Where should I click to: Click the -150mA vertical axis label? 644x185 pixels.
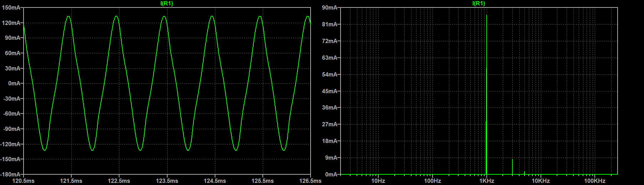[x=11, y=159]
